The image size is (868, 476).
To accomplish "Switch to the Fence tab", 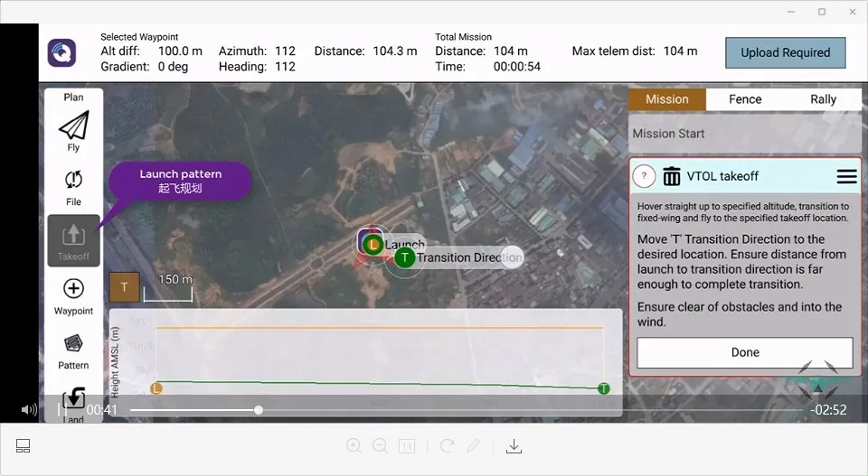I will 745,99.
